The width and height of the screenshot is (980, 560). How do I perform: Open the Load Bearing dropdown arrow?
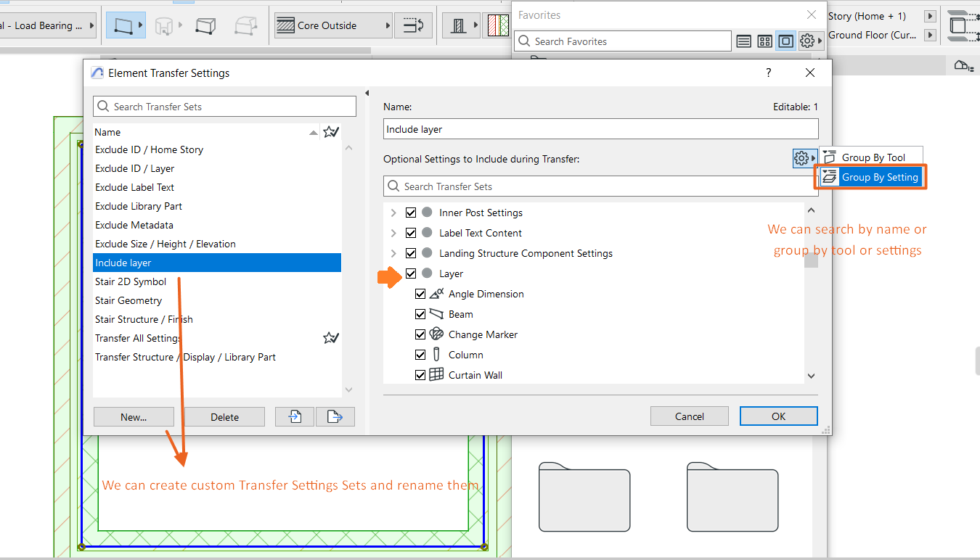coord(91,25)
